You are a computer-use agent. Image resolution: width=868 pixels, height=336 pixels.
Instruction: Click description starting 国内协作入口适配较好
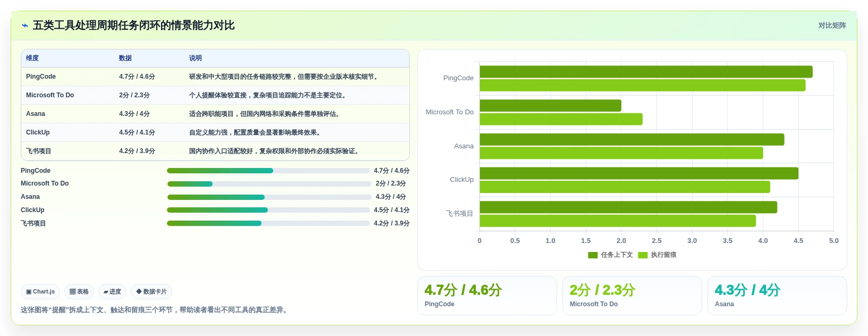coord(275,151)
